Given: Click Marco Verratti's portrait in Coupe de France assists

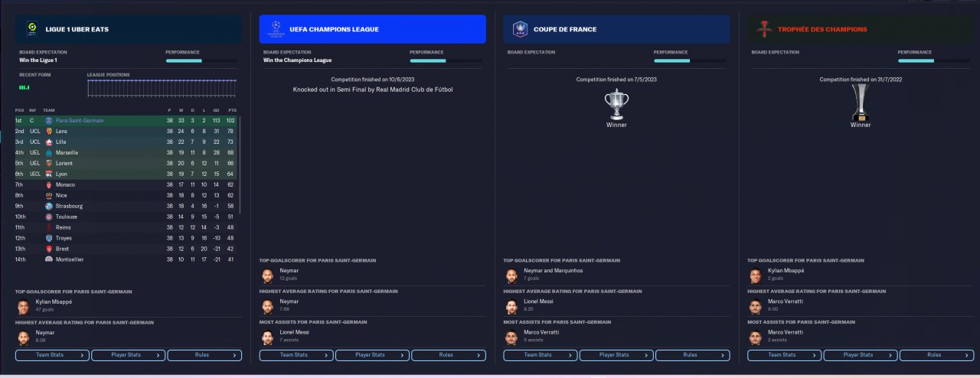Looking at the screenshot, I should tap(511, 337).
